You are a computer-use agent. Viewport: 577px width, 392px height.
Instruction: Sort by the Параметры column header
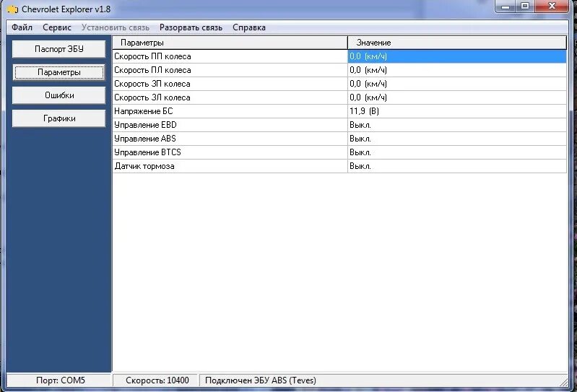tap(230, 43)
